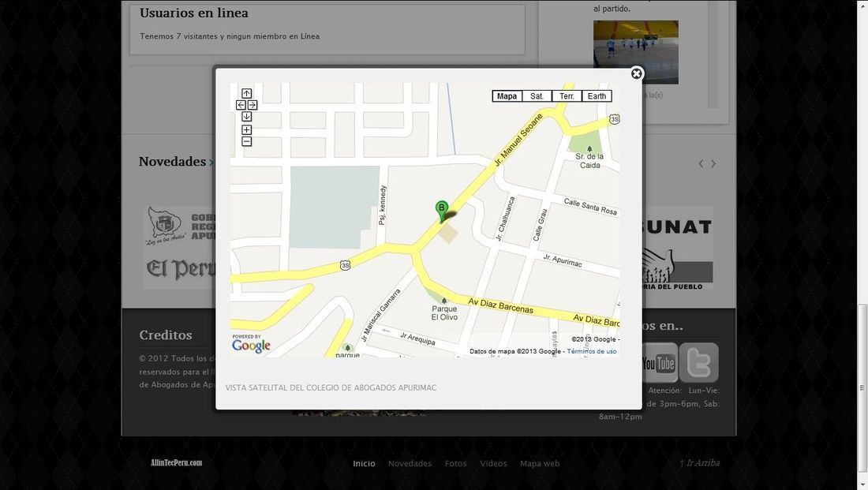
Task: Click the Creditos footer heading
Action: 166,335
